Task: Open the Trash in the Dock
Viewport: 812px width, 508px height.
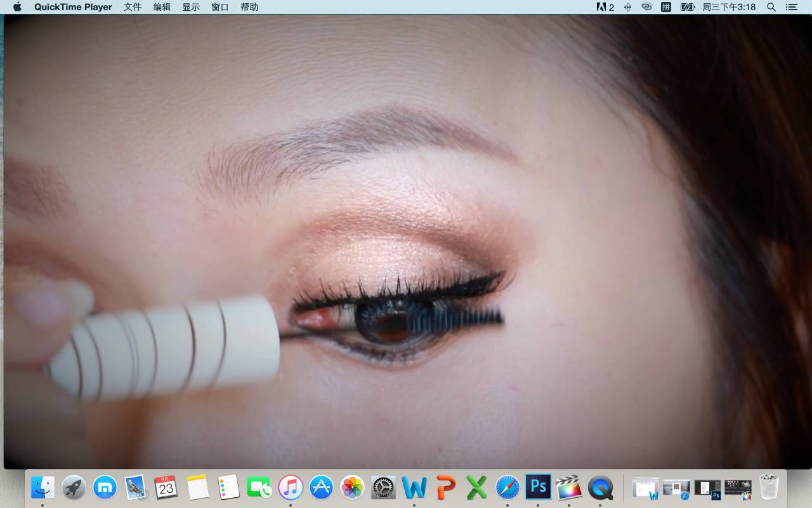Action: click(769, 488)
